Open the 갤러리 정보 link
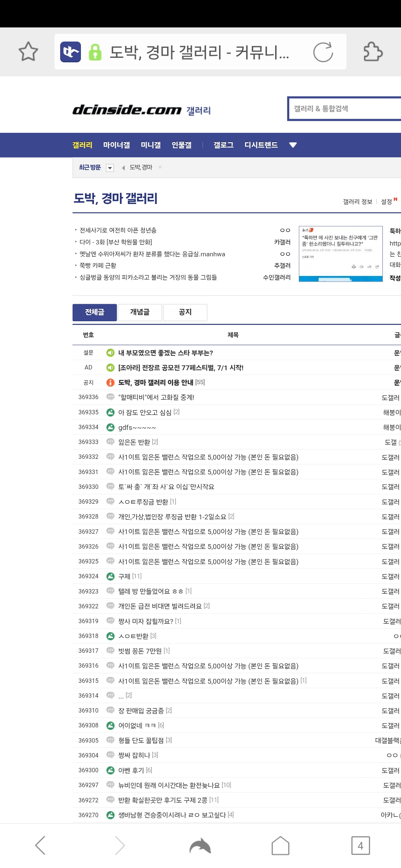The image size is (401, 868). (x=357, y=201)
